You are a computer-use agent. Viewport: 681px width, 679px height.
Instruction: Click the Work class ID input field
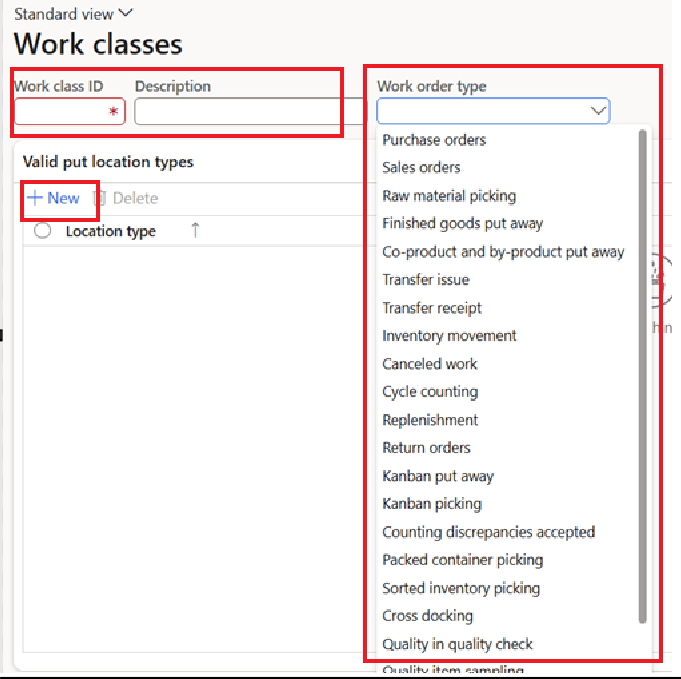(x=68, y=112)
